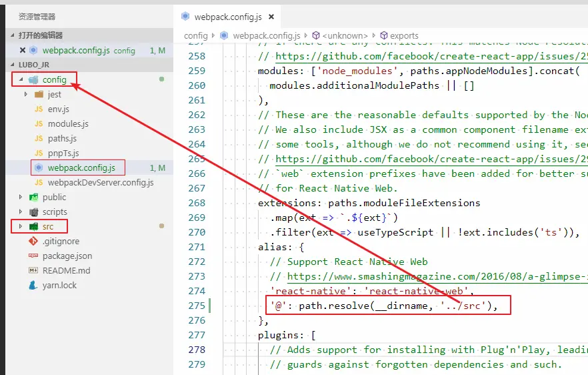The image size is (588, 375).
Task: Click the webpack icon in breadcrumb
Action: click(x=224, y=35)
